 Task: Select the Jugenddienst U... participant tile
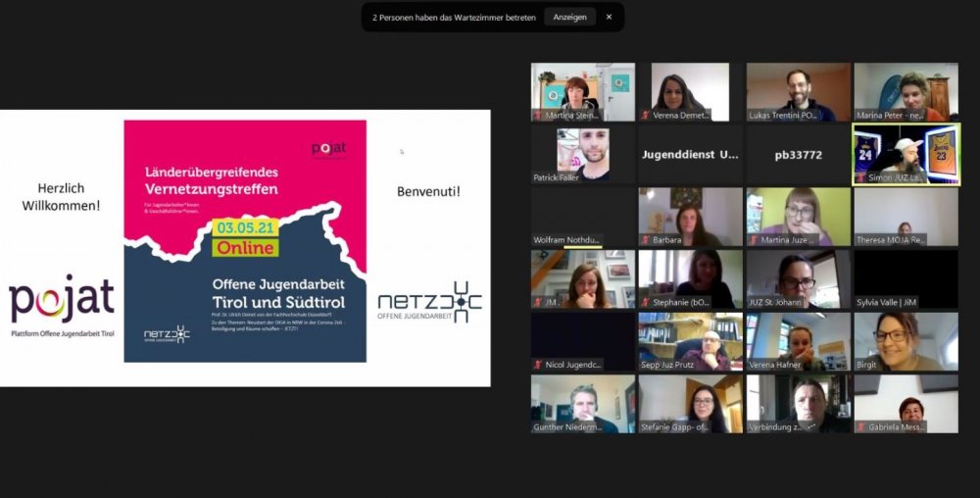click(690, 154)
